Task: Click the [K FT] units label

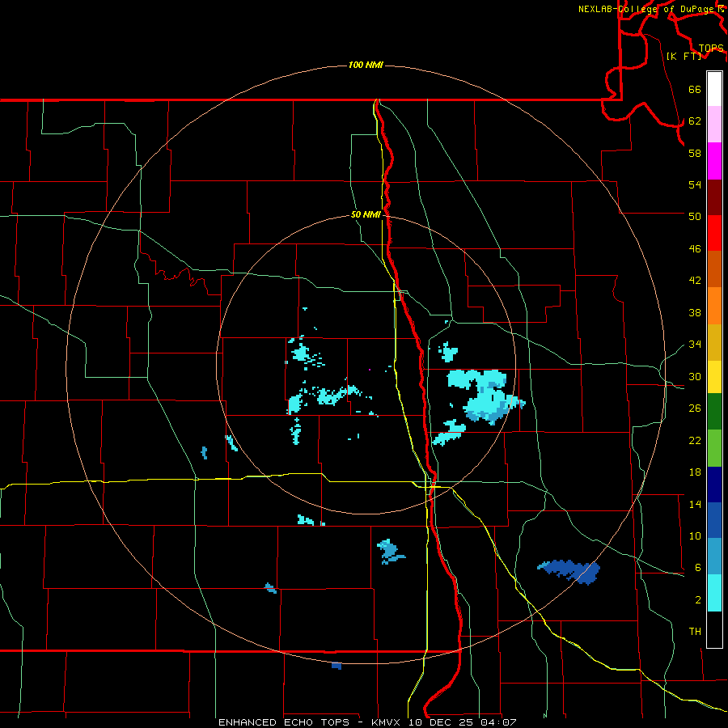Action: (684, 56)
